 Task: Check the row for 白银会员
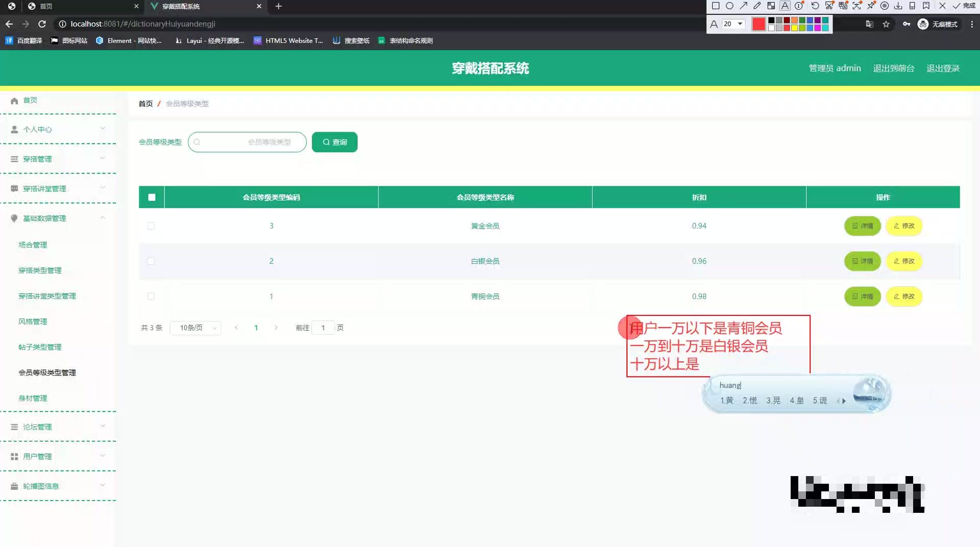point(151,261)
